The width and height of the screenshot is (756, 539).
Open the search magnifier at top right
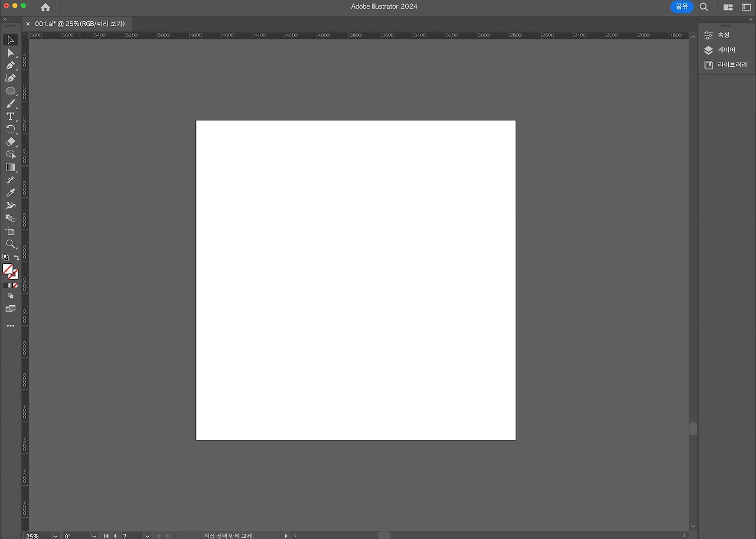704,7
